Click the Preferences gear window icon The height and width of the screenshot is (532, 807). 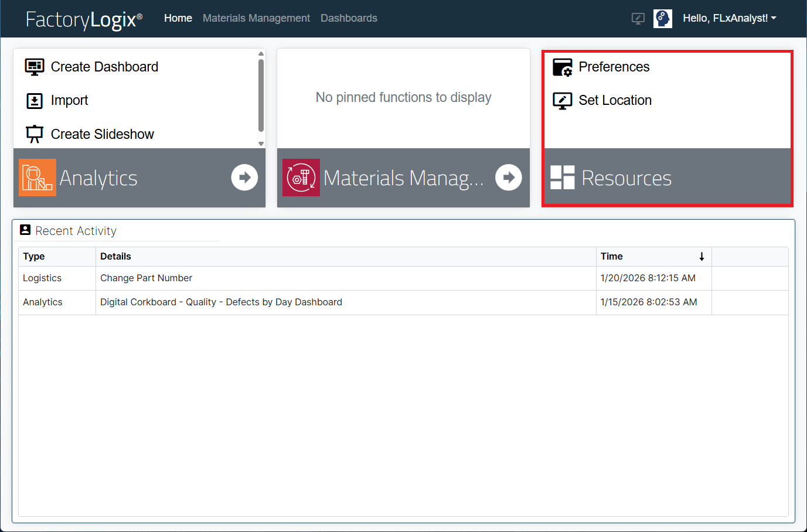[563, 67]
